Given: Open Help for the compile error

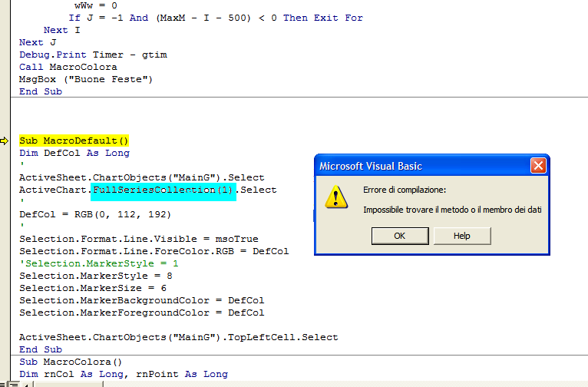Looking at the screenshot, I should tap(462, 236).
